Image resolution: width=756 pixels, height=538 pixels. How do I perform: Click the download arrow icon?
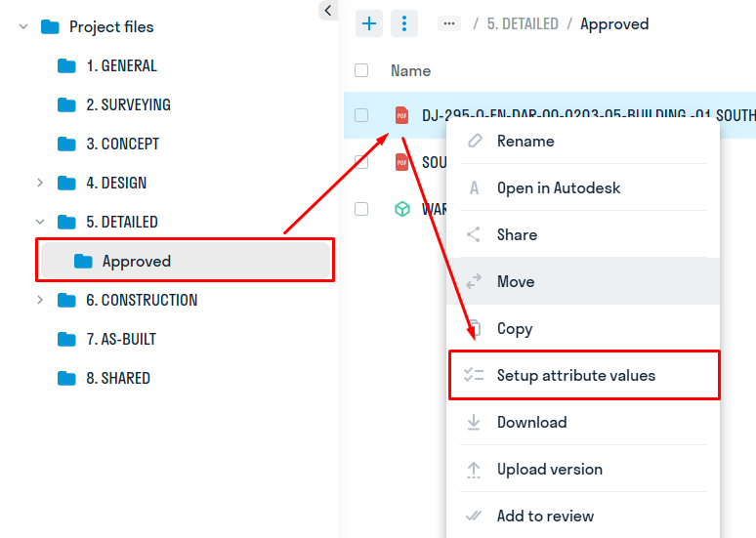pyautogui.click(x=474, y=423)
